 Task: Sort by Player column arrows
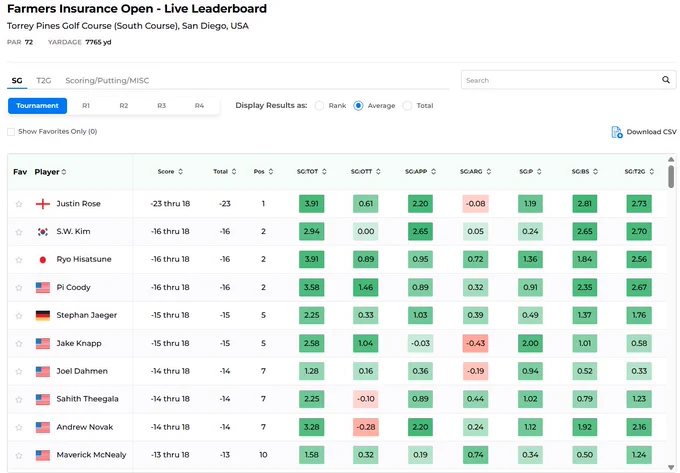point(64,172)
